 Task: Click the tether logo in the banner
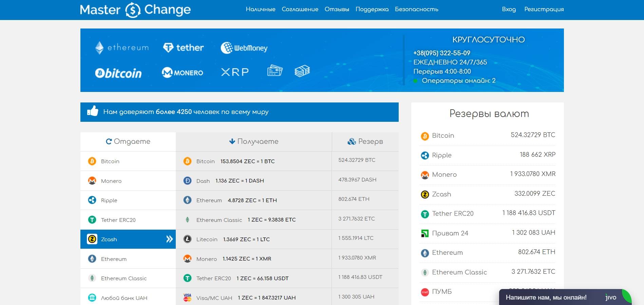click(x=184, y=47)
